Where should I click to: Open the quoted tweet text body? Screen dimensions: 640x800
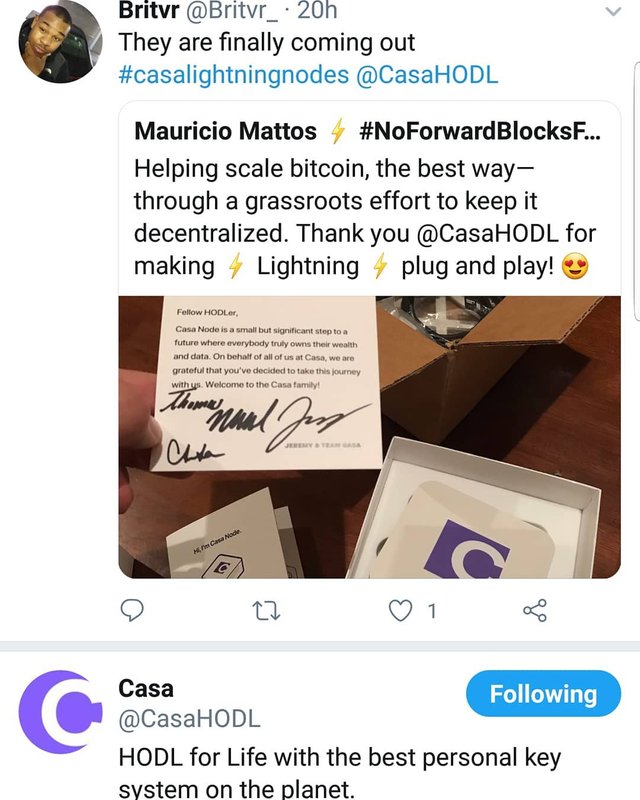[364, 217]
